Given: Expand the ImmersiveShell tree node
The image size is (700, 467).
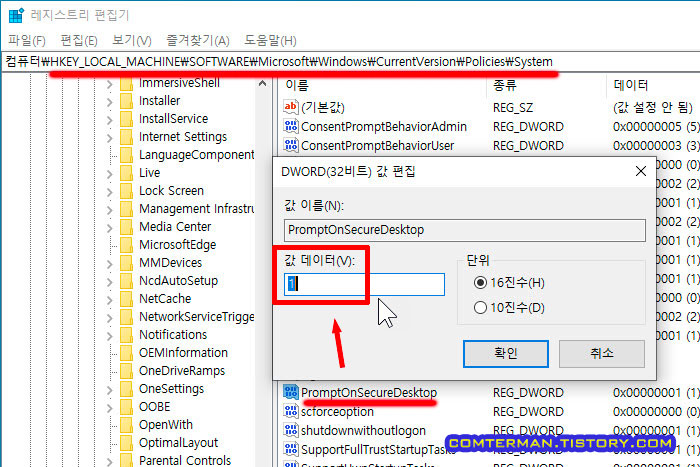Looking at the screenshot, I should point(109,83).
